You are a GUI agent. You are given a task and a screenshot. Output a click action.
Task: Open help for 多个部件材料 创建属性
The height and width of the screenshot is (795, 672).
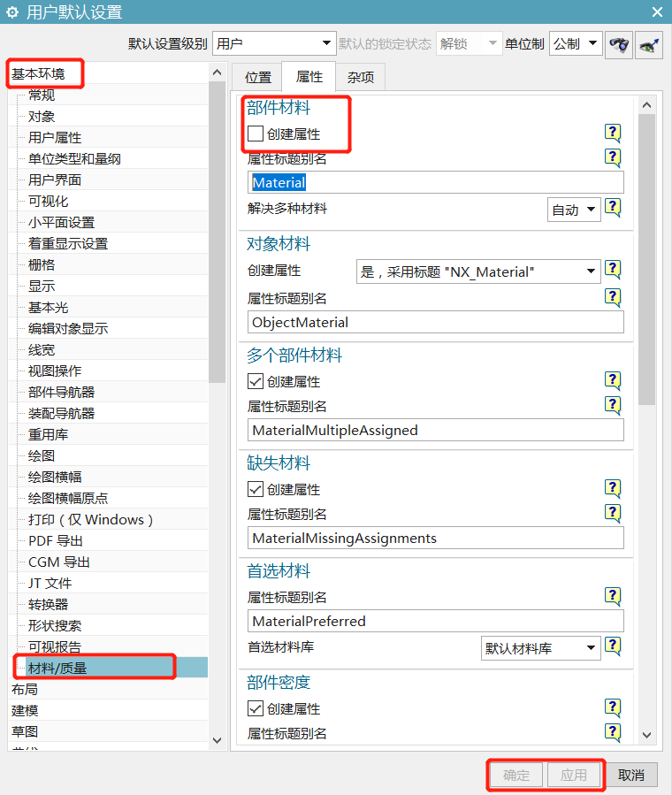click(613, 381)
